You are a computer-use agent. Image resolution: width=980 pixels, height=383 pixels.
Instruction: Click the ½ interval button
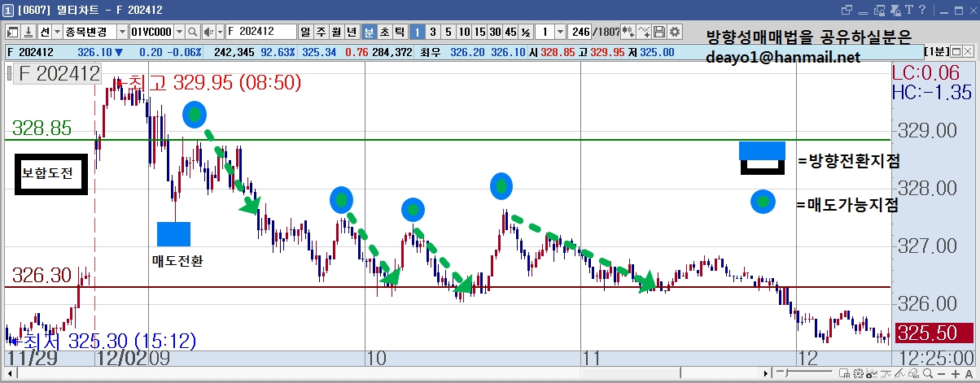pyautogui.click(x=526, y=32)
